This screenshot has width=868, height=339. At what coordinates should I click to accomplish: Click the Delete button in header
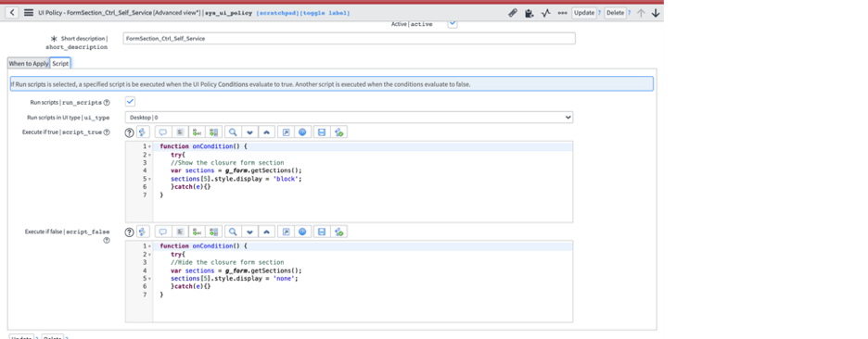coord(615,13)
